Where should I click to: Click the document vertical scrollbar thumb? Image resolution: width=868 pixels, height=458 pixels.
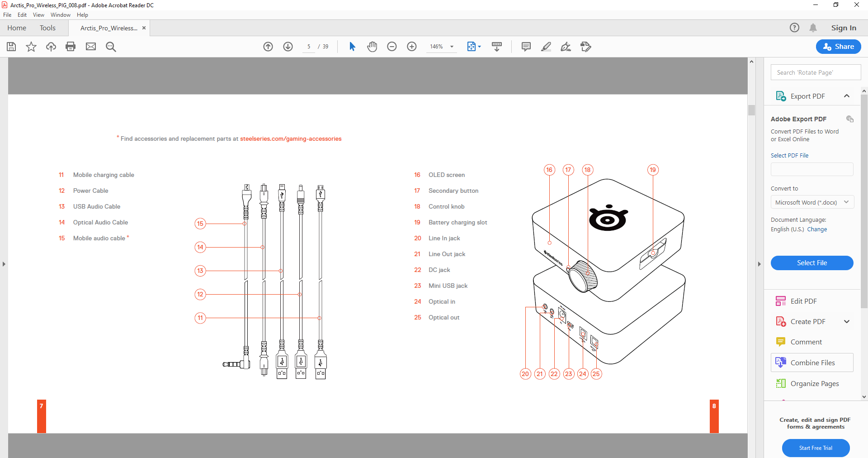[751, 110]
